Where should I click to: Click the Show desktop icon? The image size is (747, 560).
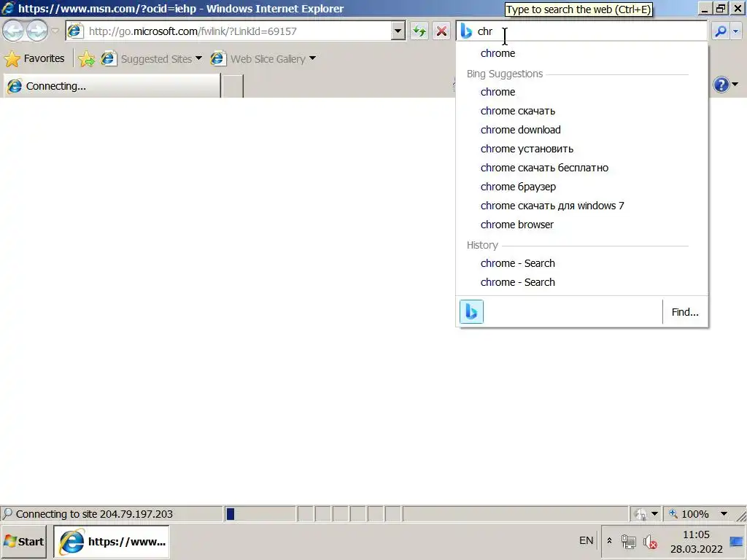(x=736, y=542)
